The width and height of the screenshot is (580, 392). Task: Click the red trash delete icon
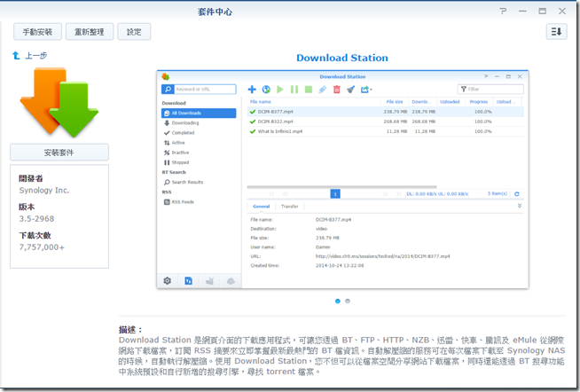coord(337,89)
